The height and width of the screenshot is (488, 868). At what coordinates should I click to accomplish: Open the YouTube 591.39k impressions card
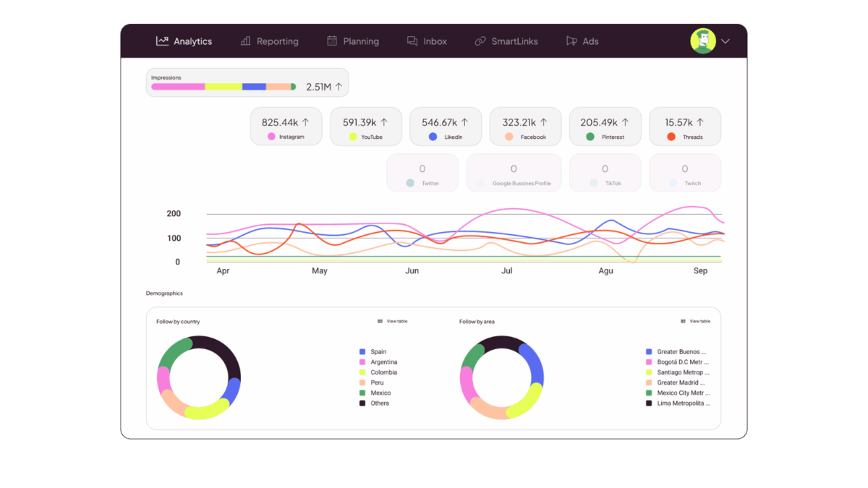pos(365,127)
